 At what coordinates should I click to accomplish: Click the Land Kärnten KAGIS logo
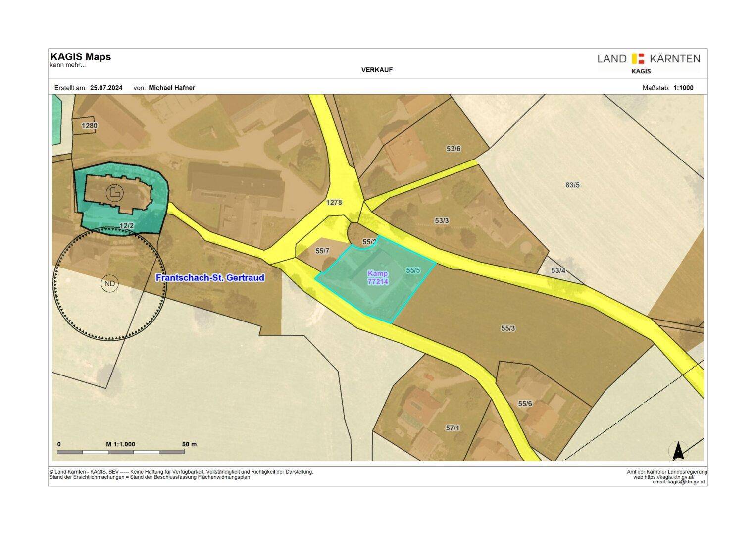pyautogui.click(x=649, y=63)
